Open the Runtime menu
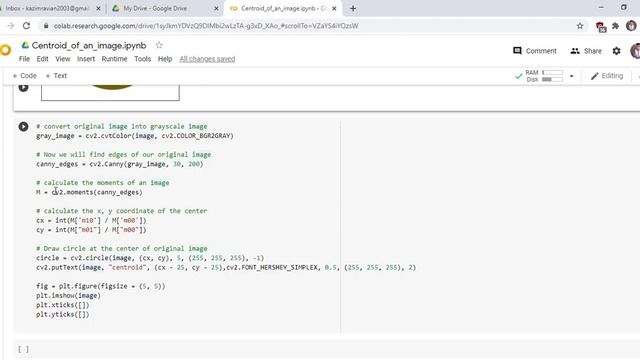The height and width of the screenshot is (360, 640). 114,59
